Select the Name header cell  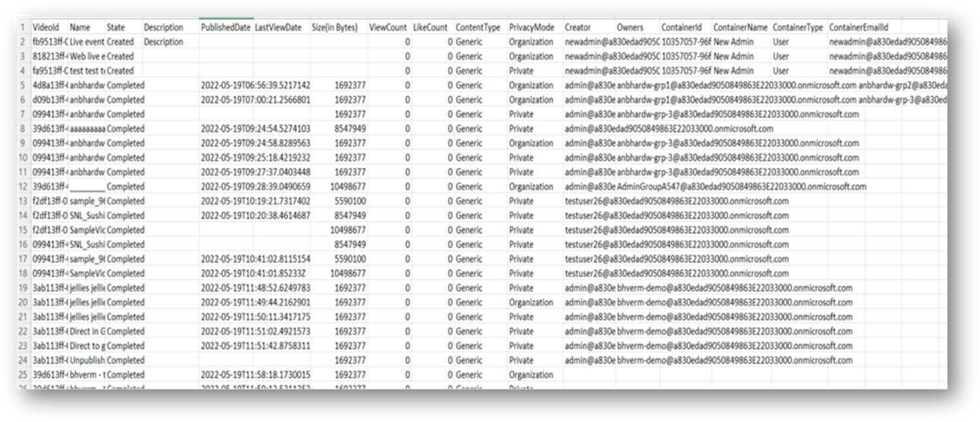click(86, 27)
